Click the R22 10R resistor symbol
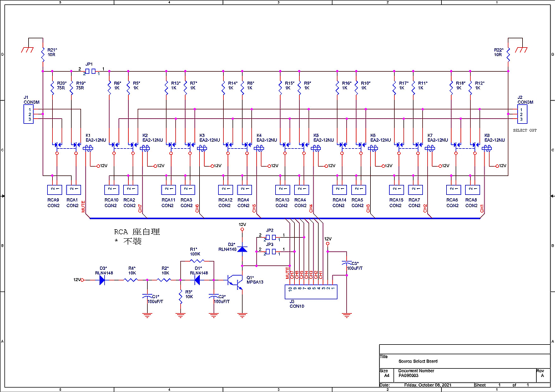Viewport: 555px width, 392px height. click(507, 54)
